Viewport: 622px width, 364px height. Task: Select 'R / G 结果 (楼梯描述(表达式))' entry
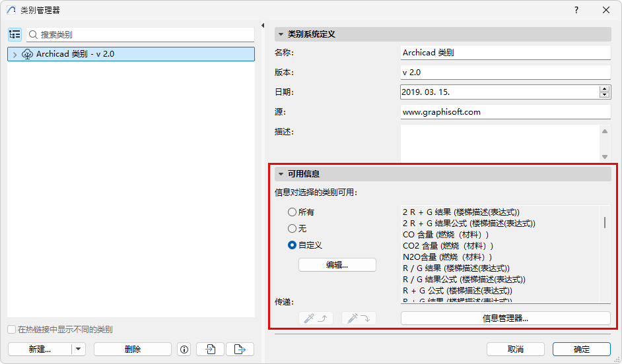click(456, 268)
